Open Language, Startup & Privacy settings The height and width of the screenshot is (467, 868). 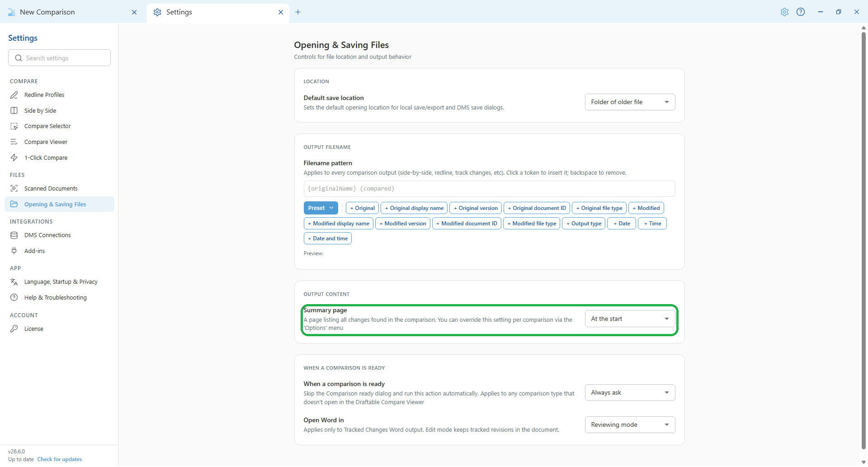click(x=59, y=282)
